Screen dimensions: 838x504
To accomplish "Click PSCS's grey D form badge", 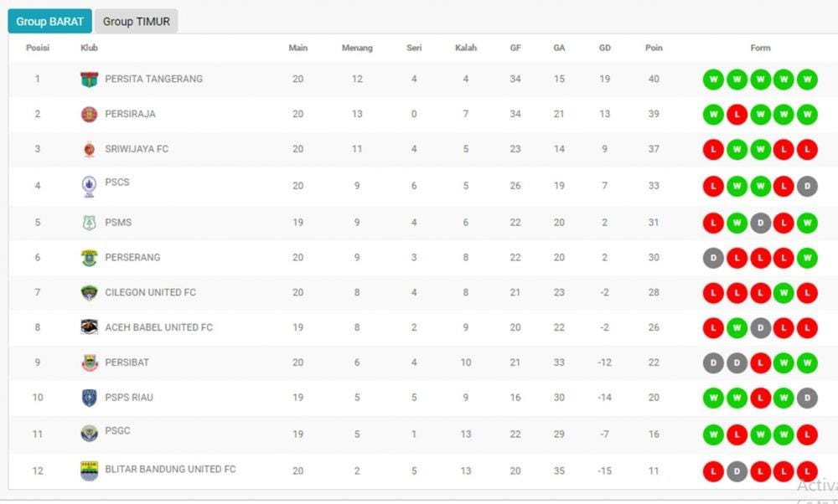I will [x=807, y=185].
